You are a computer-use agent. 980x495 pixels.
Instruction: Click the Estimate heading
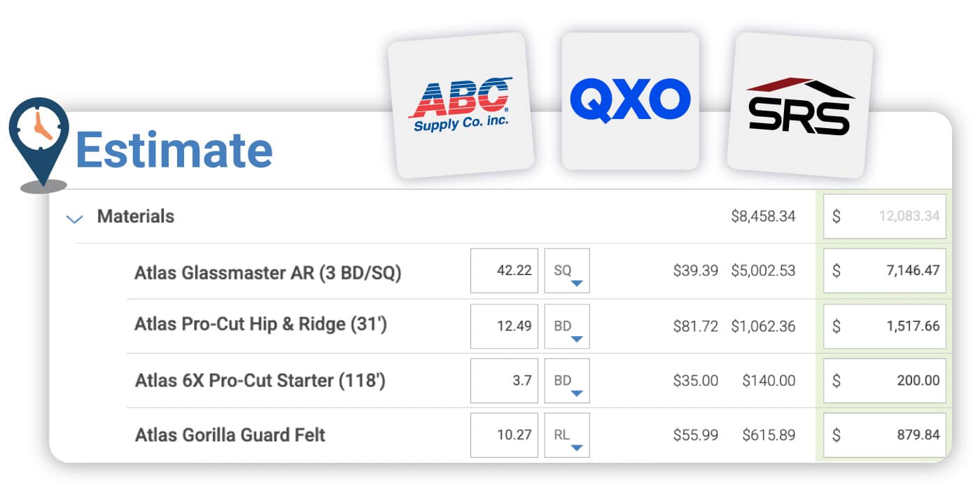174,149
